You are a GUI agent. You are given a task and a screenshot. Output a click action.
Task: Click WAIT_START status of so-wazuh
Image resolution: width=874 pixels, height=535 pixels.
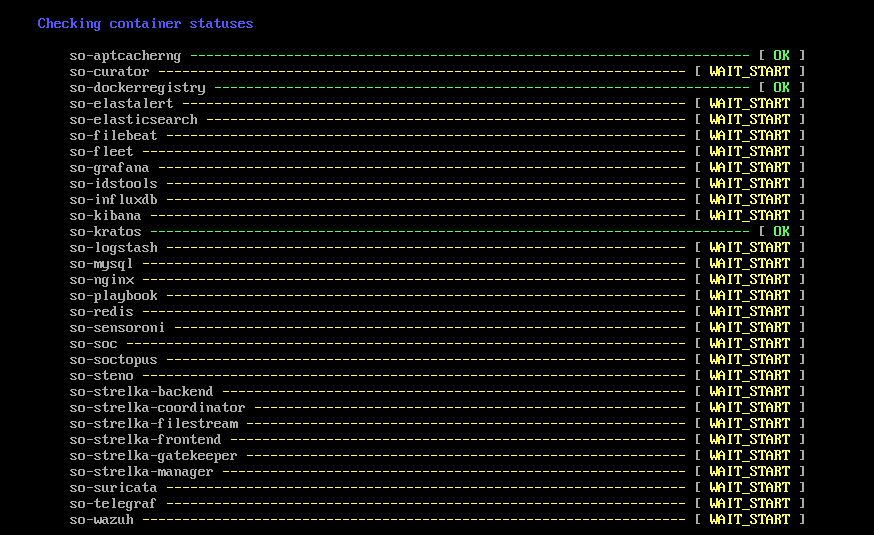(x=749, y=520)
